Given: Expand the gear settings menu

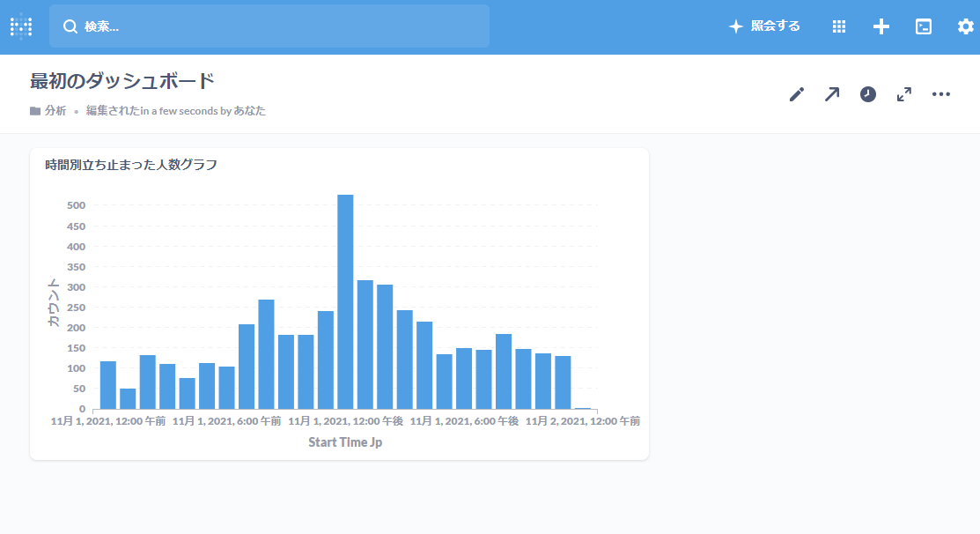Looking at the screenshot, I should (x=966, y=26).
